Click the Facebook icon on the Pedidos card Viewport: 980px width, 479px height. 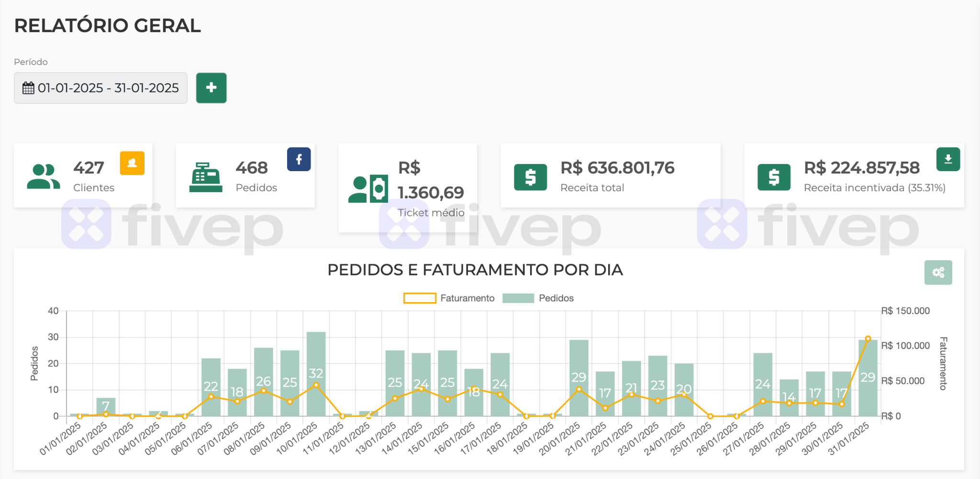point(299,160)
